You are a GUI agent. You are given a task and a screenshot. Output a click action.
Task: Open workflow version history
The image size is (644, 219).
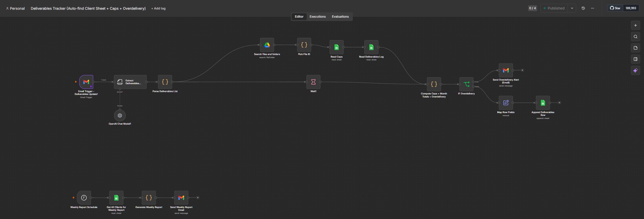pos(583,8)
